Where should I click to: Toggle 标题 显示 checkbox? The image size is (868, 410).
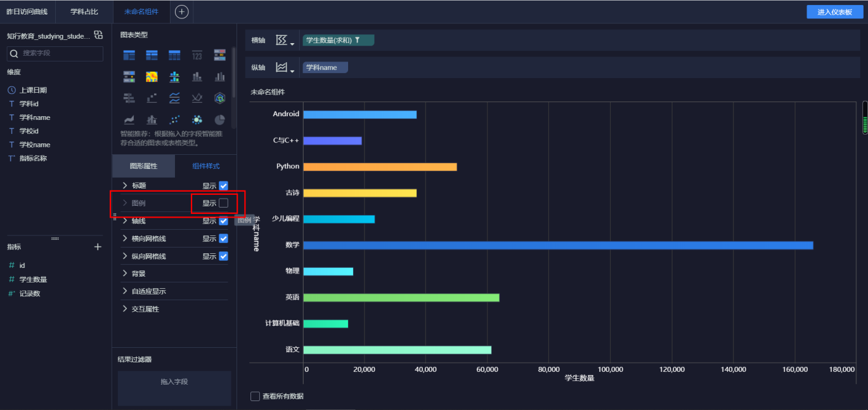click(223, 186)
